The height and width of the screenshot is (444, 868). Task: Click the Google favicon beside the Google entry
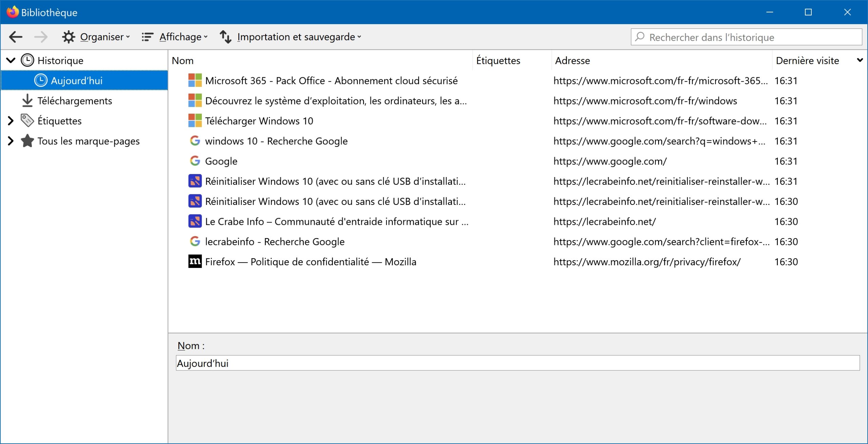click(195, 161)
